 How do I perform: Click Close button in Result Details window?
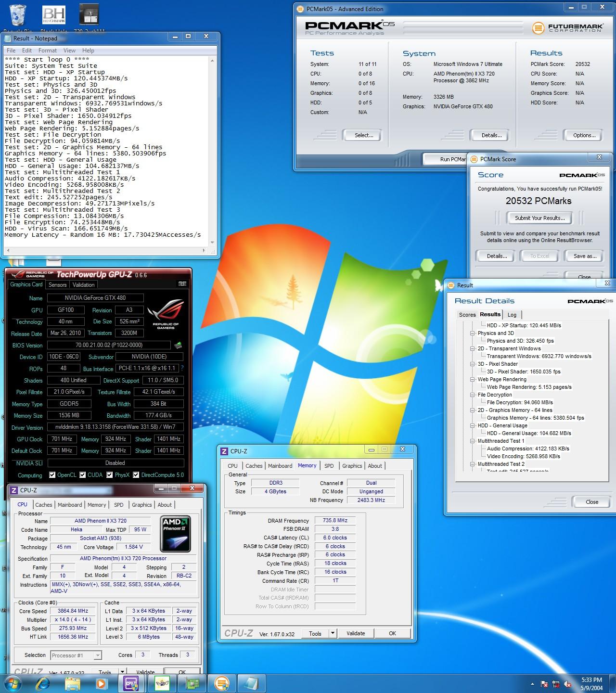(x=591, y=502)
